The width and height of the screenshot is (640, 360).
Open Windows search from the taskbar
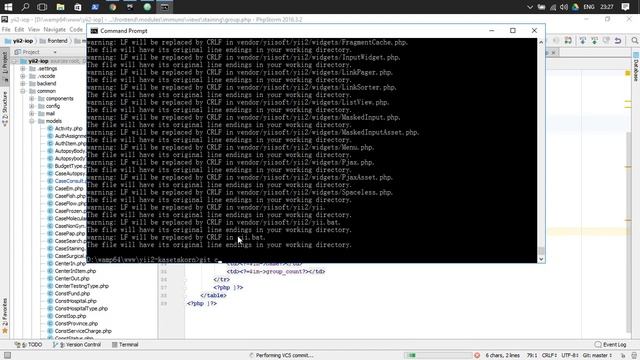[25, 7]
